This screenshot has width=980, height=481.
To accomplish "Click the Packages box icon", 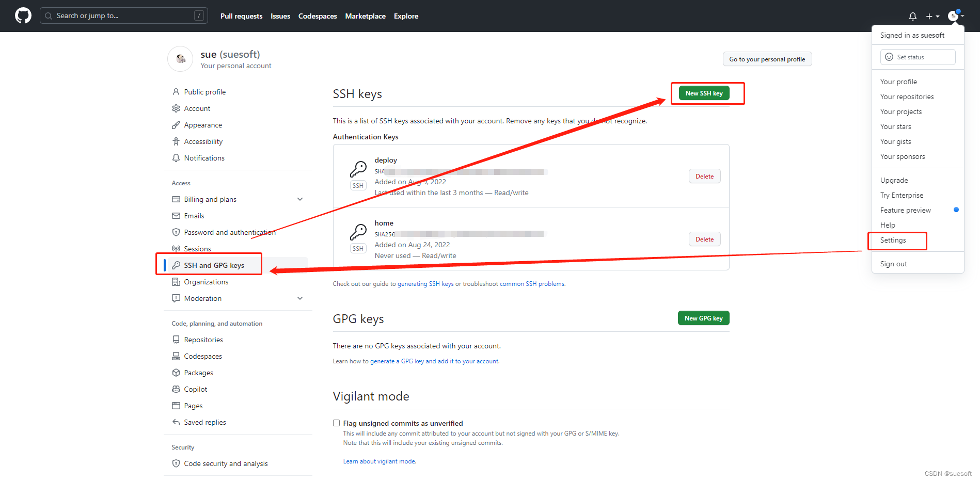I will (x=176, y=373).
